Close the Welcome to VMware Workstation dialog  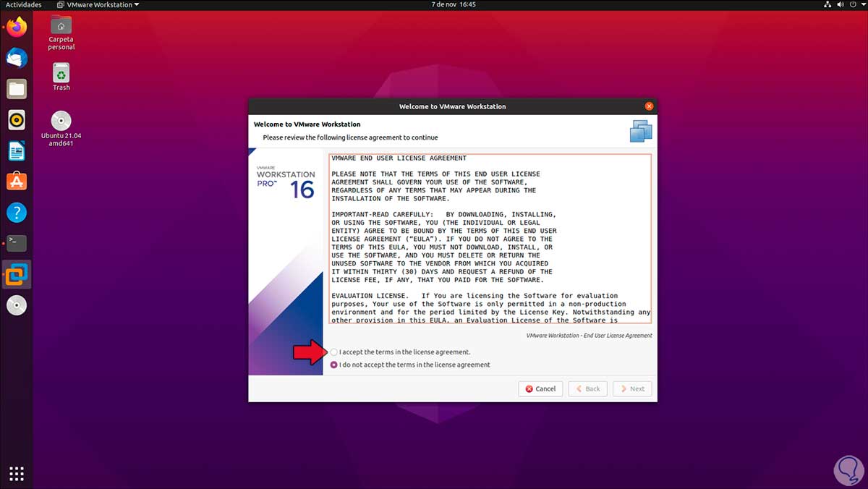649,106
